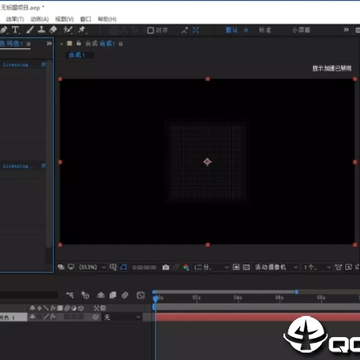Click the blue snap-extend icon in the toolbar
Screen dimensions: 360x360
click(x=196, y=30)
